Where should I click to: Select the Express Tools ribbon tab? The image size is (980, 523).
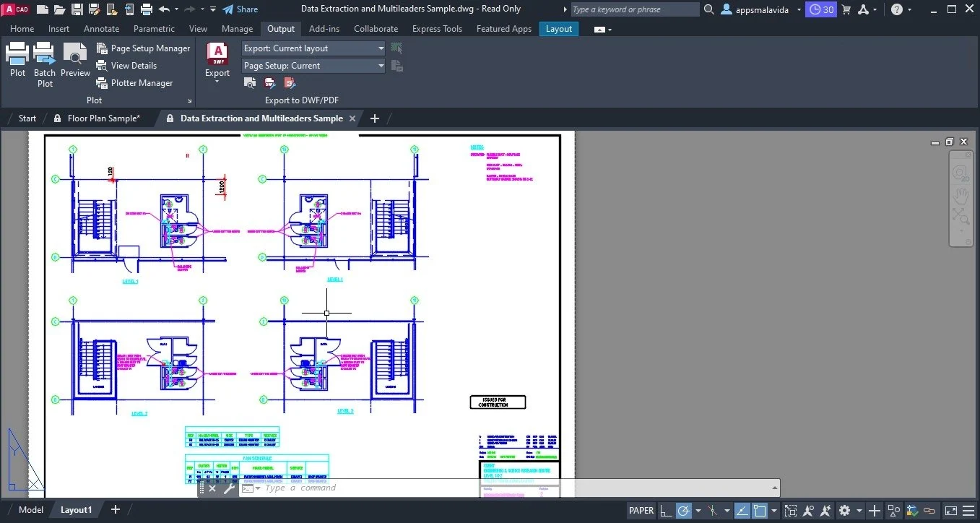click(437, 29)
